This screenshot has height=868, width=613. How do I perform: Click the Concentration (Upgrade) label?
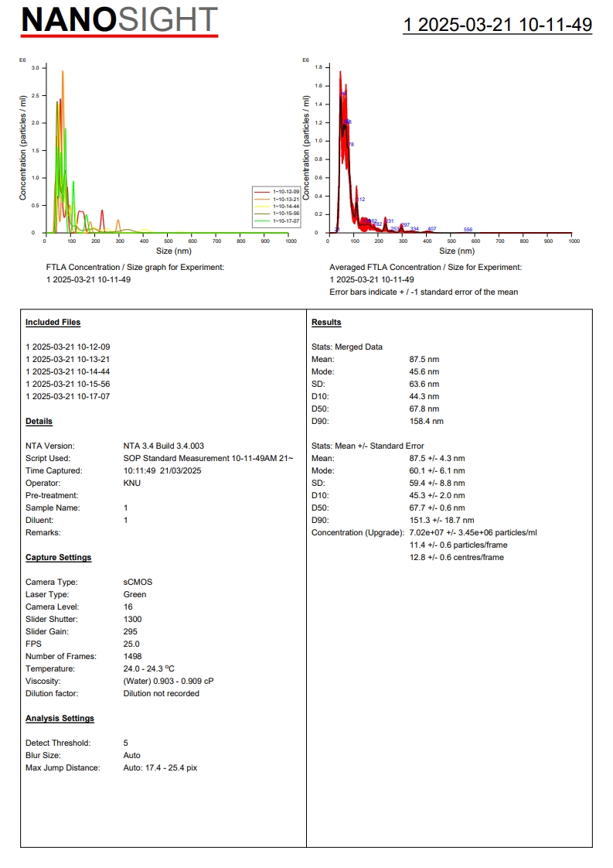pos(358,532)
